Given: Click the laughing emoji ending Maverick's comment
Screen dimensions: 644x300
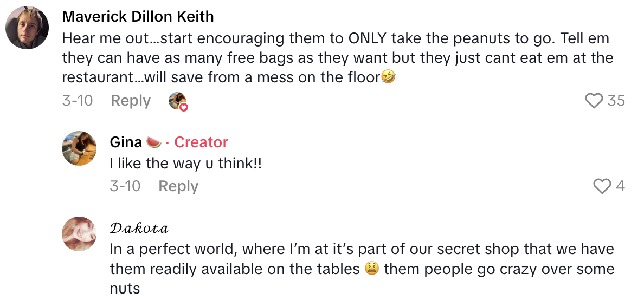Looking at the screenshot, I should (389, 77).
